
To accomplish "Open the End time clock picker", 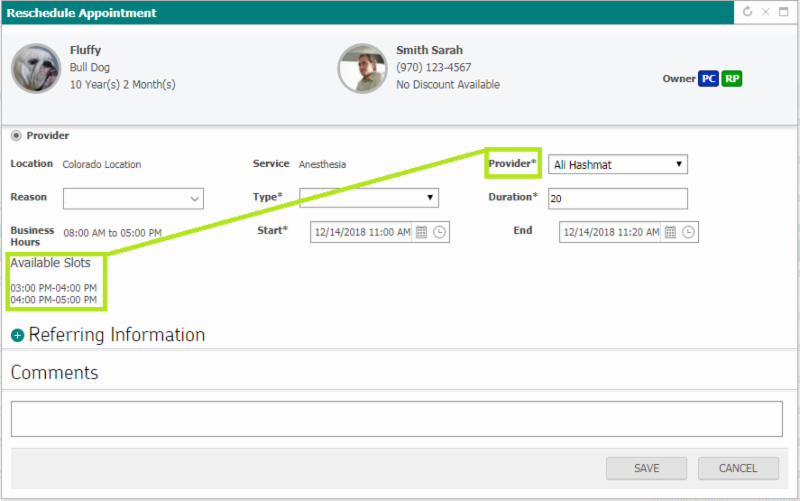I will point(688,232).
